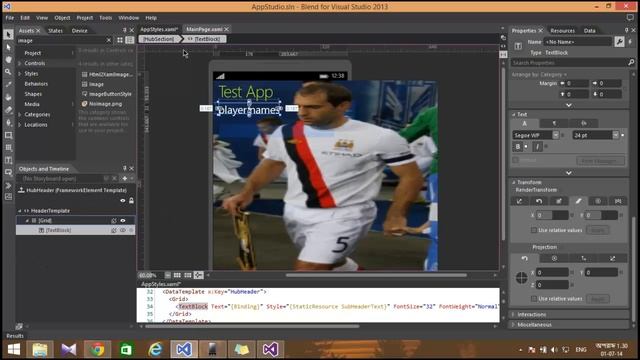Open the File menu
640x360 pixels.
point(9,18)
